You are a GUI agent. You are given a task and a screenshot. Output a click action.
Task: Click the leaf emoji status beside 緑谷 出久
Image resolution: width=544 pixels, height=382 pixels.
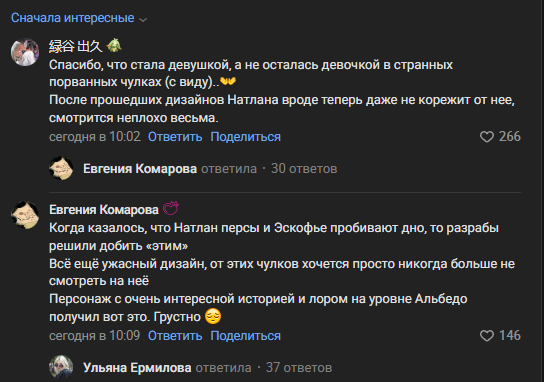(x=114, y=46)
